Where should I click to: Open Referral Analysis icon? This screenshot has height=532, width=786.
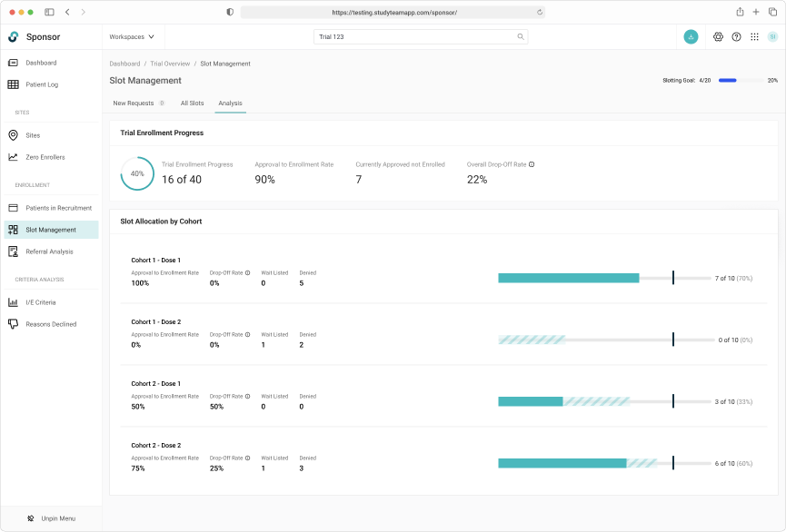click(x=14, y=251)
